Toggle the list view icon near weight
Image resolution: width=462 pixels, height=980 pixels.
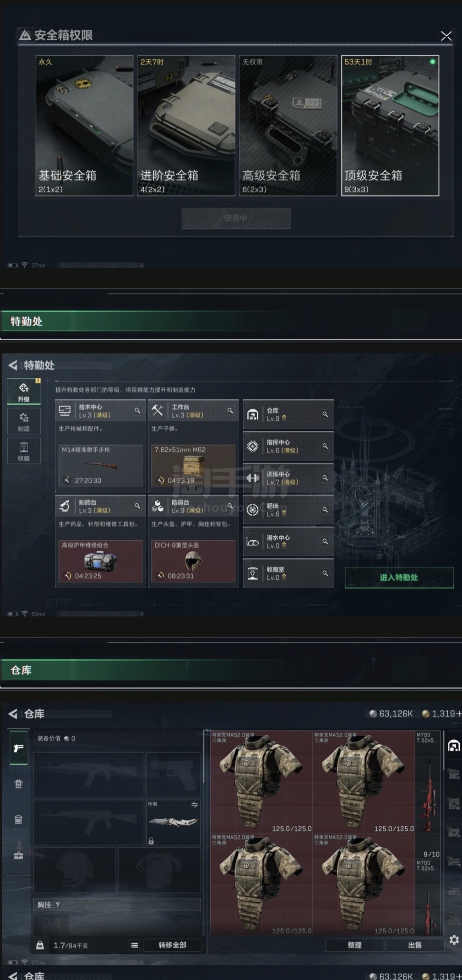coord(134,945)
